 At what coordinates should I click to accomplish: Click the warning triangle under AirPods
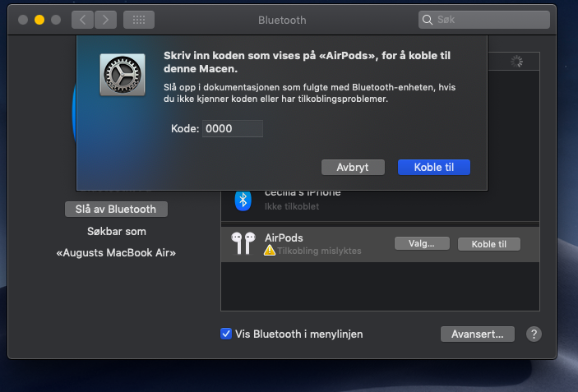coord(270,250)
